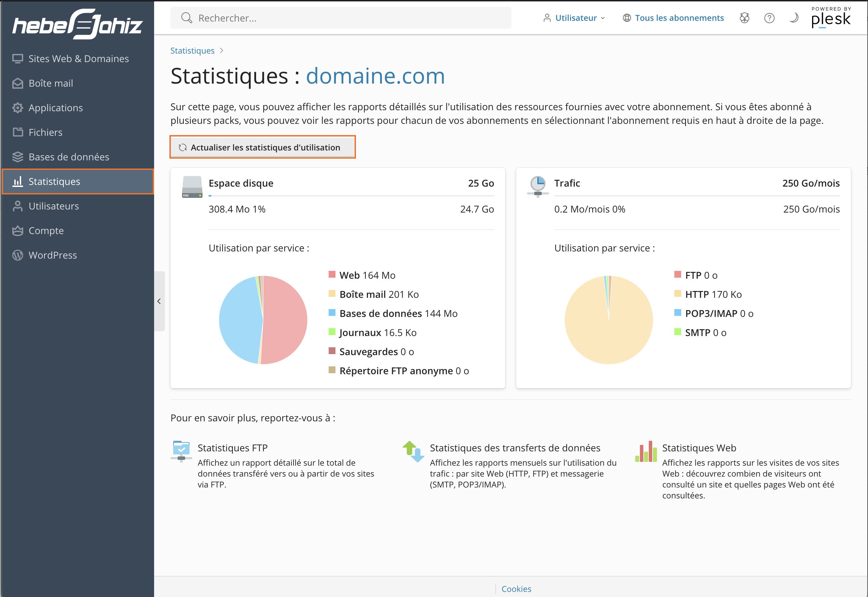Click the magnifier search icon
Image resolution: width=868 pixels, height=597 pixels.
[186, 18]
